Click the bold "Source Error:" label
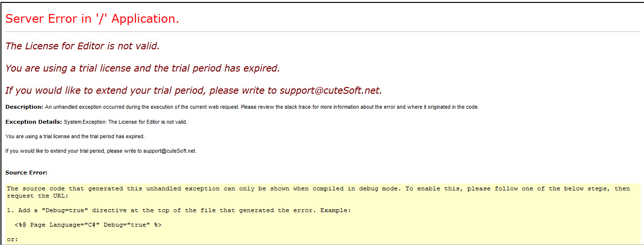644x245 pixels. coord(26,173)
